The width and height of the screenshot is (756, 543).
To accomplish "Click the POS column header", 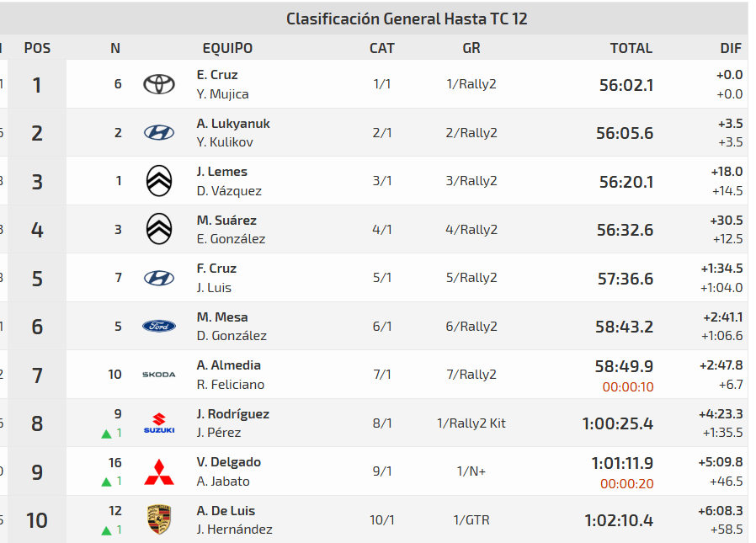I will tap(37, 48).
